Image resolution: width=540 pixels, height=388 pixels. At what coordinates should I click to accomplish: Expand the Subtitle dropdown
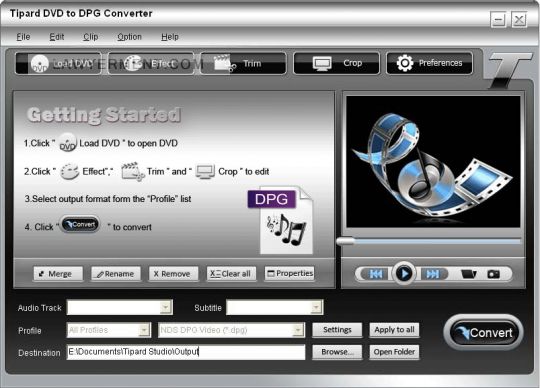pyautogui.click(x=316, y=307)
